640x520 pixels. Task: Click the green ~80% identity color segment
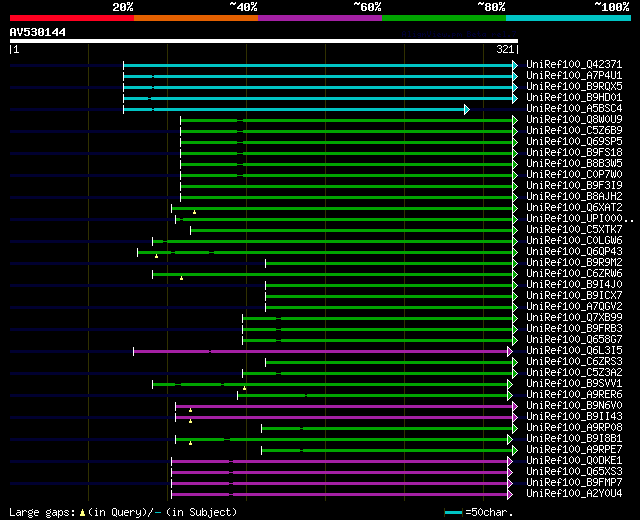tap(444, 18)
